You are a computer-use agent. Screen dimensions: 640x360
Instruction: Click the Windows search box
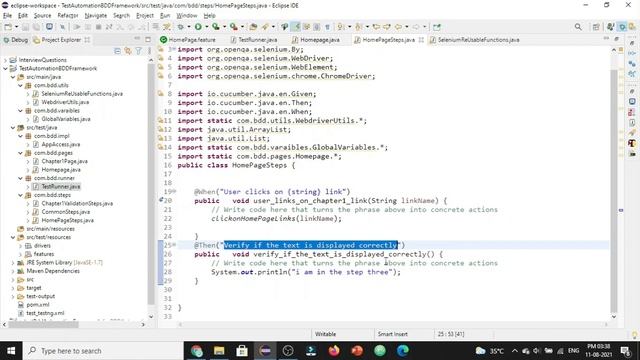pos(103,351)
